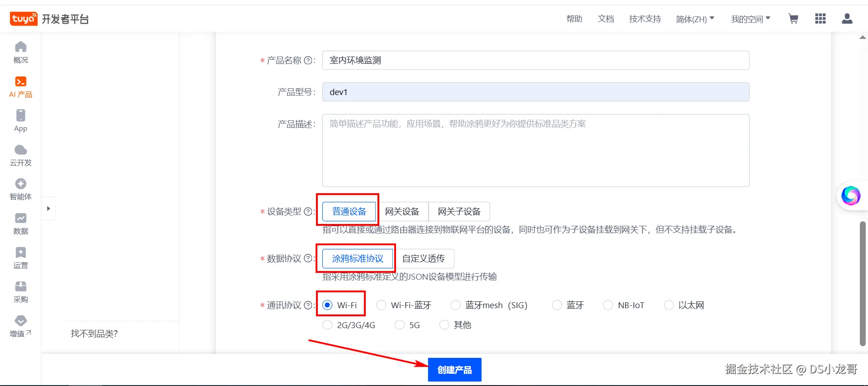Select the 自定义透传 data protocol tab
Image resolution: width=868 pixels, height=386 pixels.
pyautogui.click(x=424, y=258)
